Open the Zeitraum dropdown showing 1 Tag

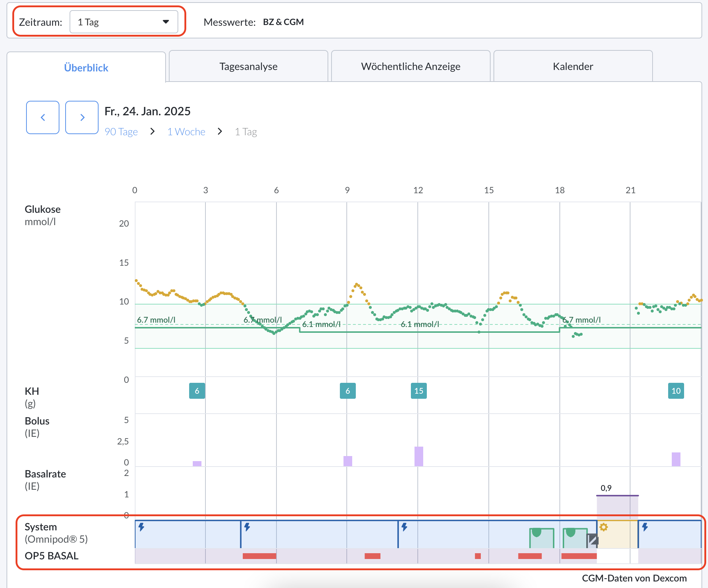(124, 22)
